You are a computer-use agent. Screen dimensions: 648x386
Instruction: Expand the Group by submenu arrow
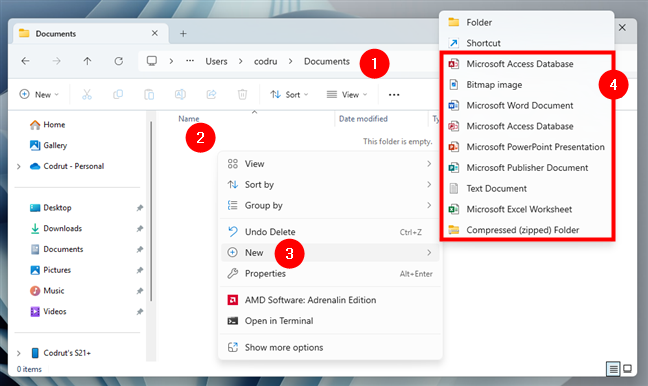tap(429, 205)
